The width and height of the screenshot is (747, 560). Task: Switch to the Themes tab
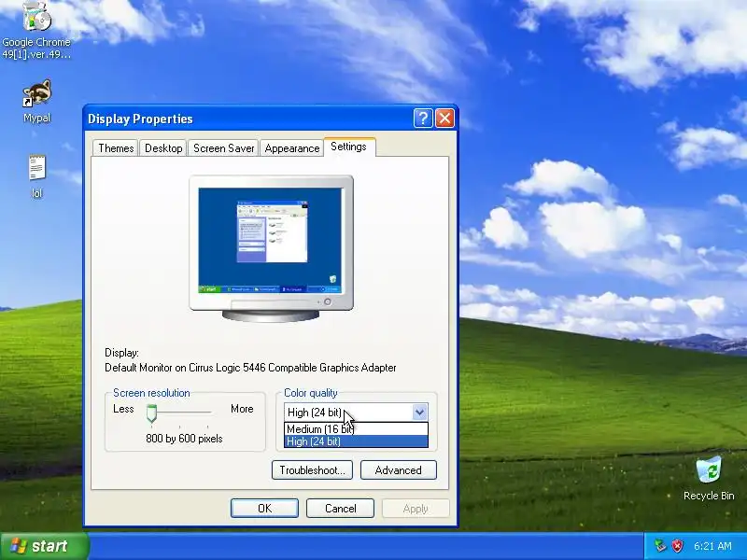pos(116,148)
